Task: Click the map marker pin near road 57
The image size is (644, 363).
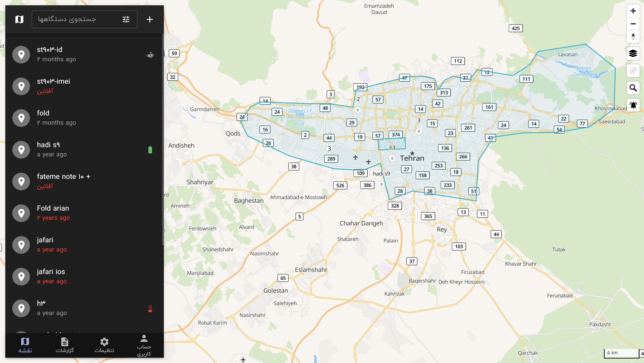Action: click(x=357, y=110)
